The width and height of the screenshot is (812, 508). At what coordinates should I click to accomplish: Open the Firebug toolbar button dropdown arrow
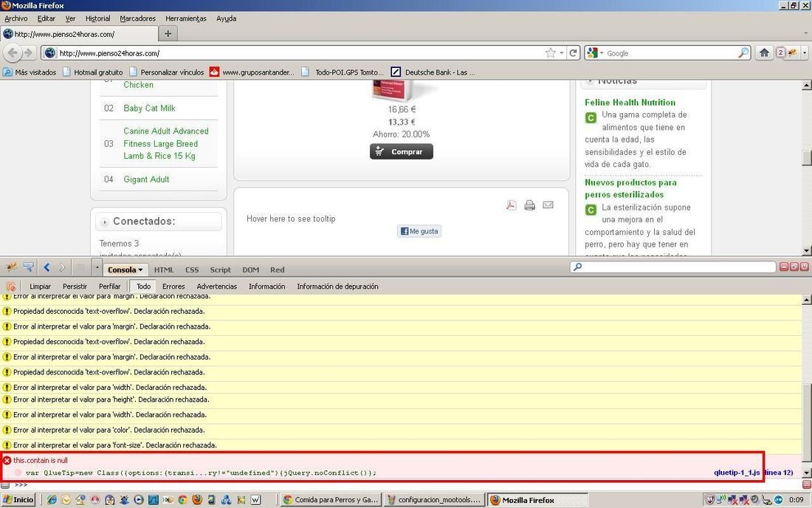805,53
